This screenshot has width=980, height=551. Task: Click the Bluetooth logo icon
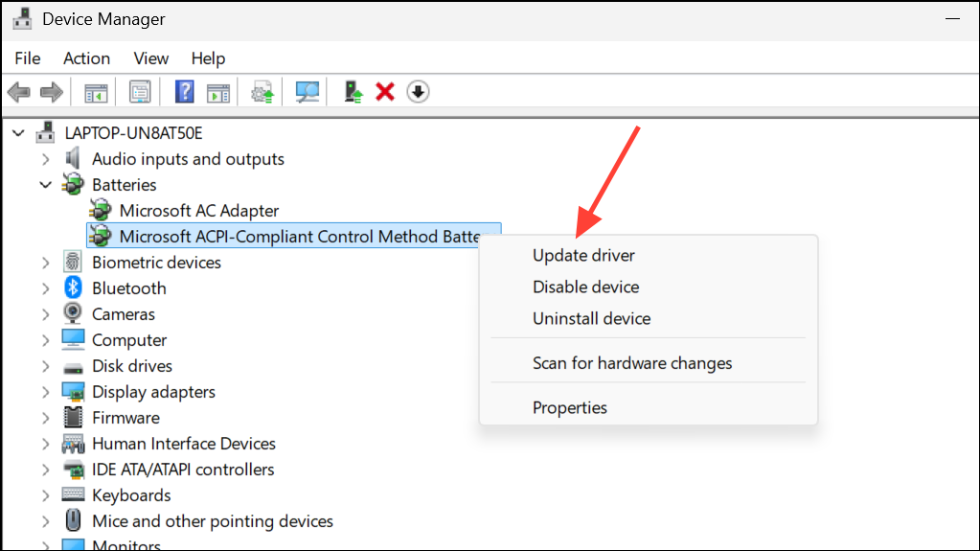(73, 287)
